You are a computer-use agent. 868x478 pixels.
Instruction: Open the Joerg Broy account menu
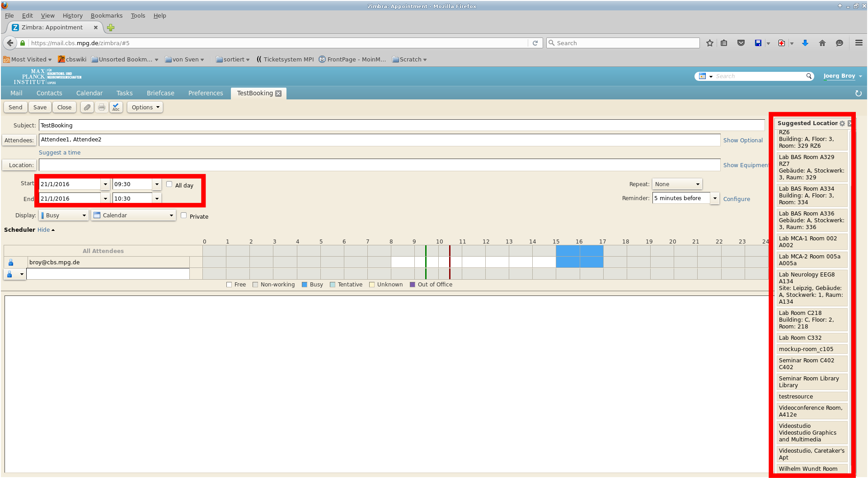[x=843, y=76]
